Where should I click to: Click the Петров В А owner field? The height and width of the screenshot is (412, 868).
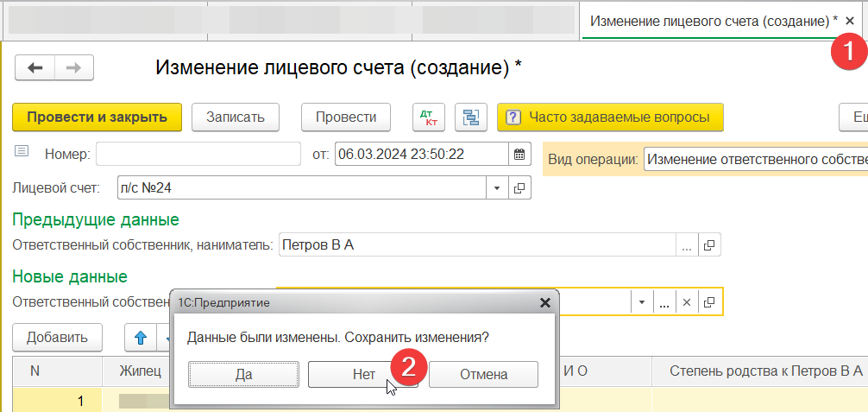click(x=478, y=245)
